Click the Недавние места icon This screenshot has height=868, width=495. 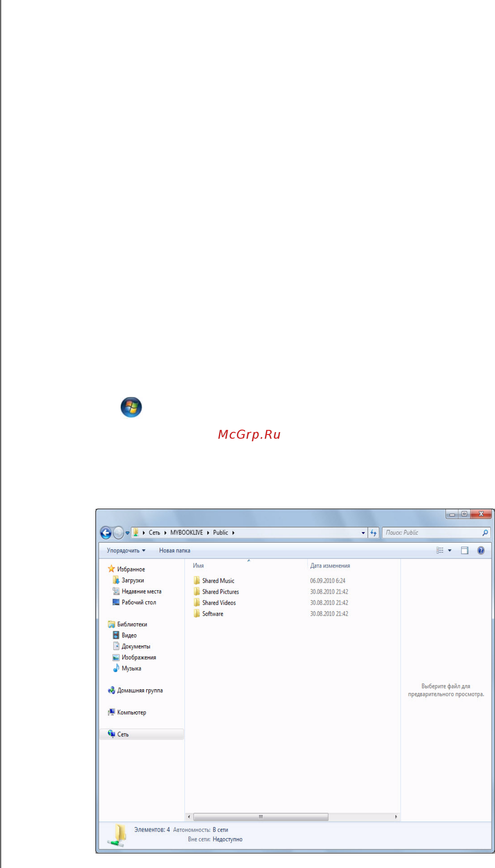(x=116, y=591)
